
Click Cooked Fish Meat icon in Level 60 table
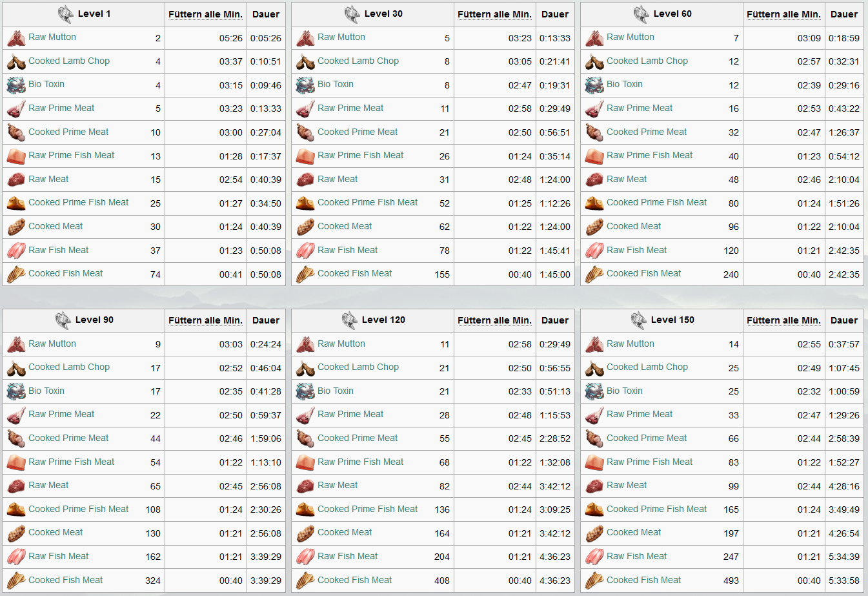pos(594,274)
